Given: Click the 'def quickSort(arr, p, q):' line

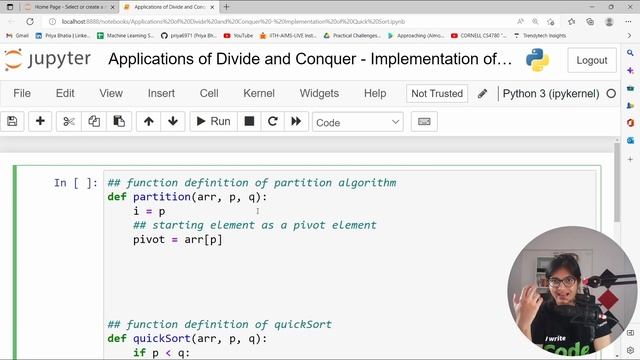Looking at the screenshot, I should pyautogui.click(x=187, y=338).
